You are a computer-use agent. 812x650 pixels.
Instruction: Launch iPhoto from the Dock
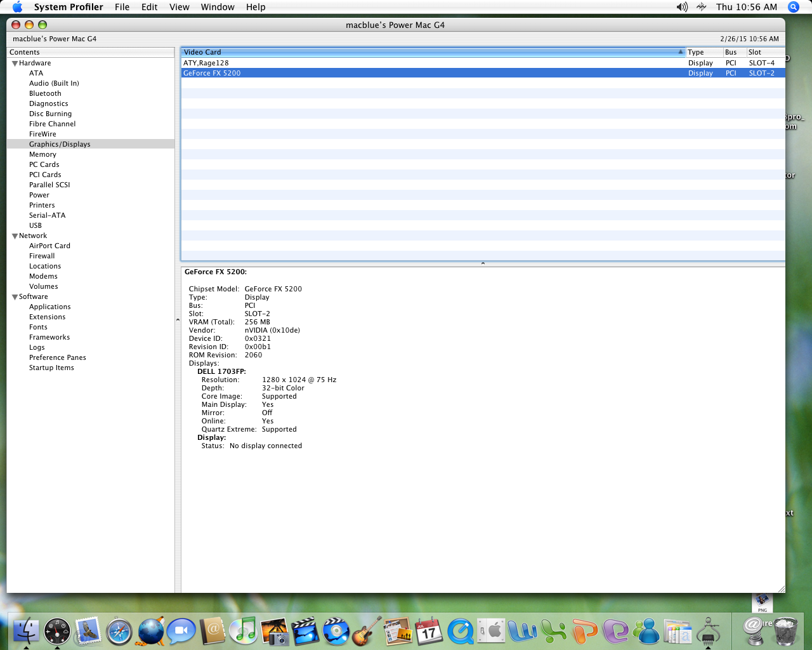(274, 631)
